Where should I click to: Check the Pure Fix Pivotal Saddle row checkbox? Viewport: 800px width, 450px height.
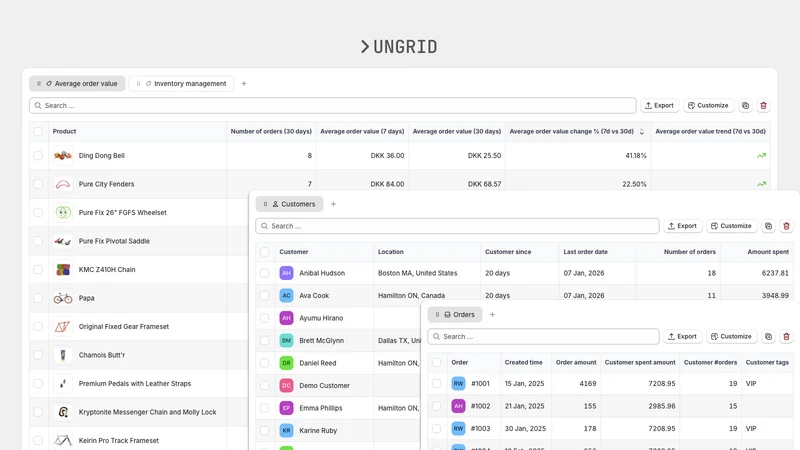coord(38,241)
